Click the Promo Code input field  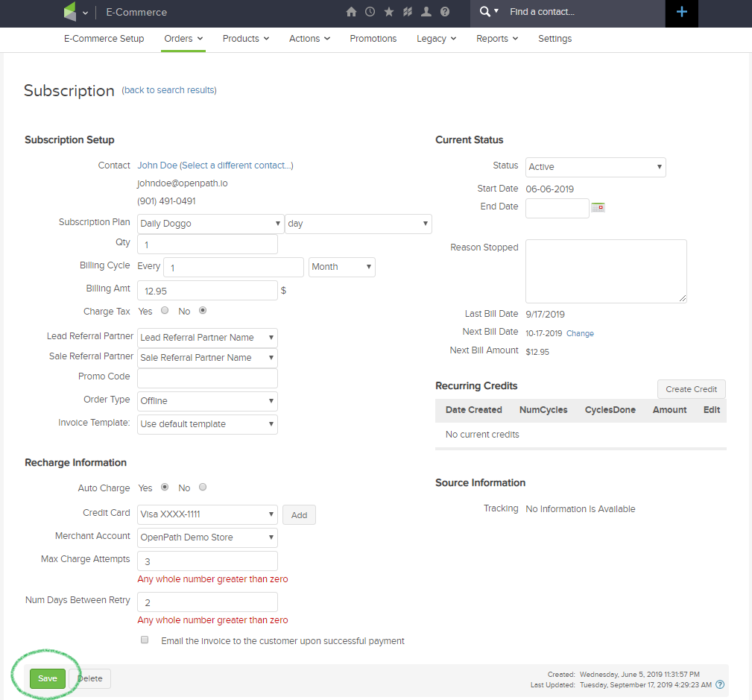[207, 378]
